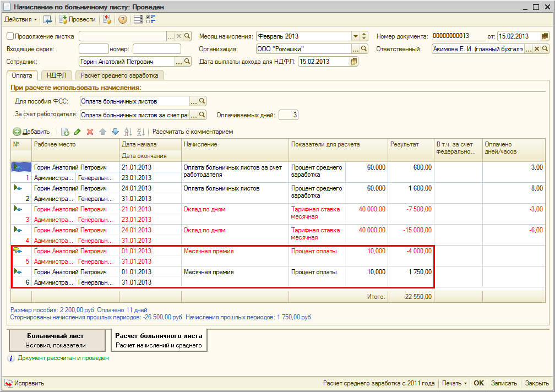Move row down with blue arrow icon
Screen dimensions: 555x392
coord(115,132)
